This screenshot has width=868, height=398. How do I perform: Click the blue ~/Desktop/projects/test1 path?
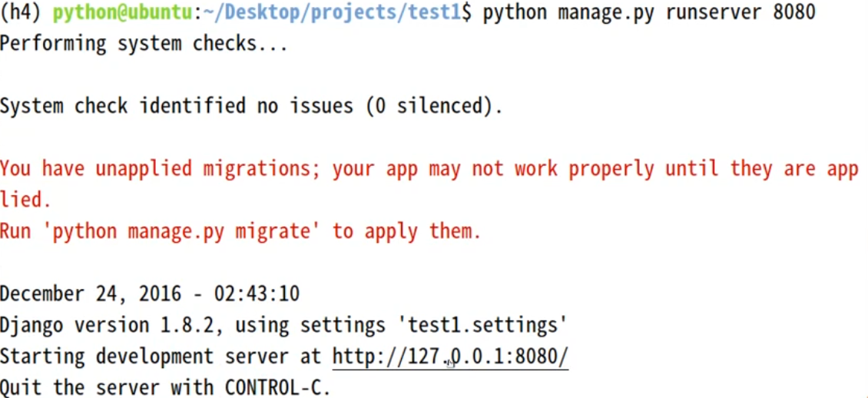(331, 12)
